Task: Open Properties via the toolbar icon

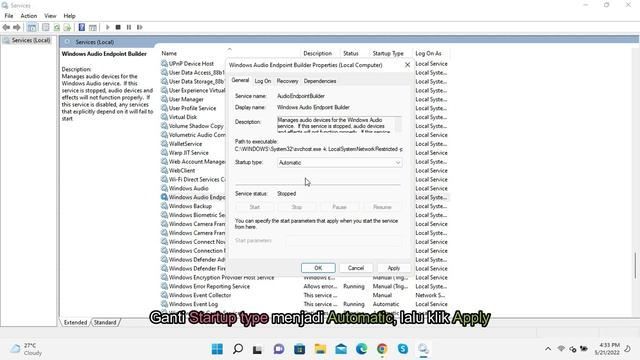Action: click(46, 27)
